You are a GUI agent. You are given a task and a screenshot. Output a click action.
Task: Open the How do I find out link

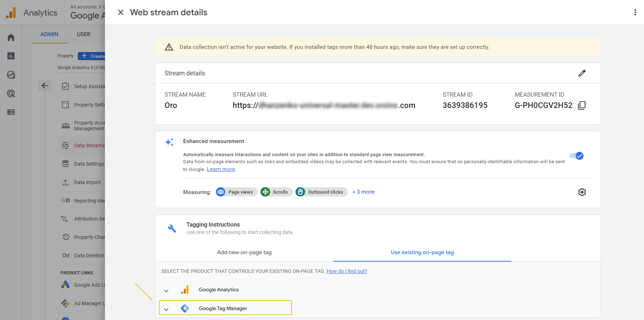pos(347,271)
